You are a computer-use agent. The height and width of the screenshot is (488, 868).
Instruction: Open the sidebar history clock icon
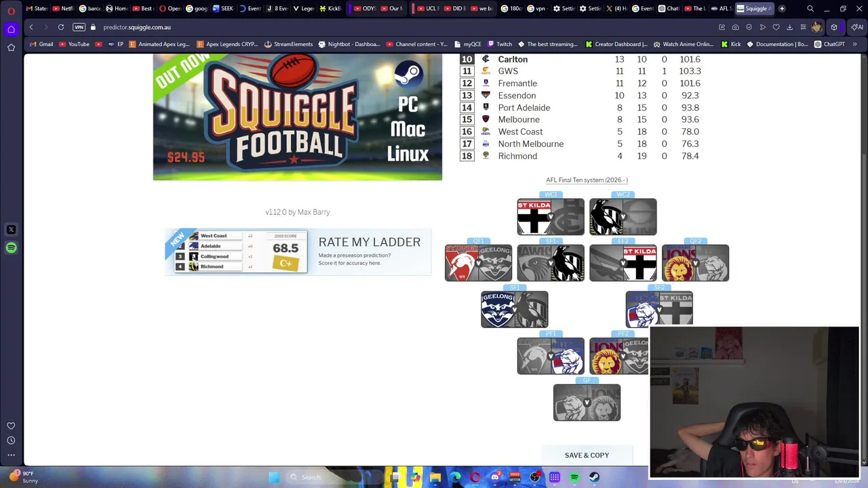pyautogui.click(x=11, y=441)
